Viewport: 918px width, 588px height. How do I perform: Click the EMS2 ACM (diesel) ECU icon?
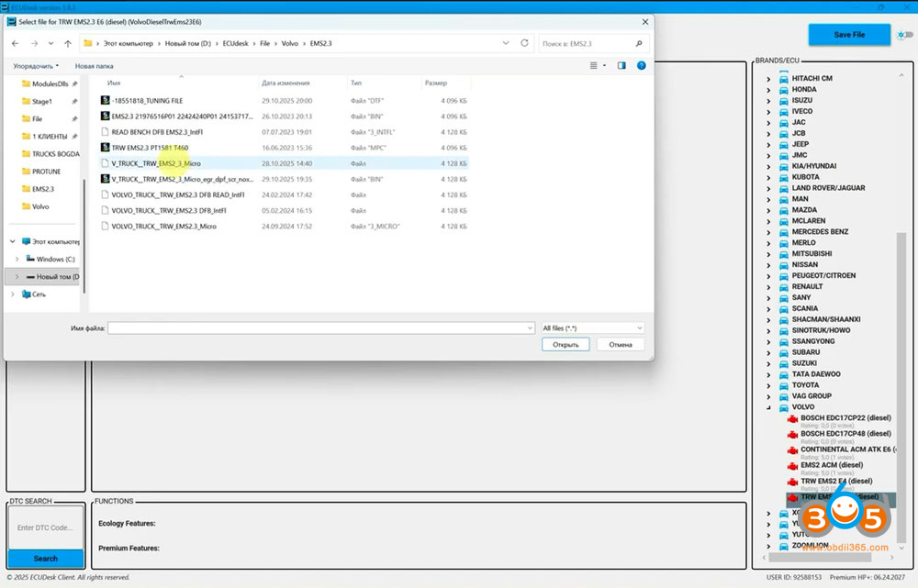[793, 465]
